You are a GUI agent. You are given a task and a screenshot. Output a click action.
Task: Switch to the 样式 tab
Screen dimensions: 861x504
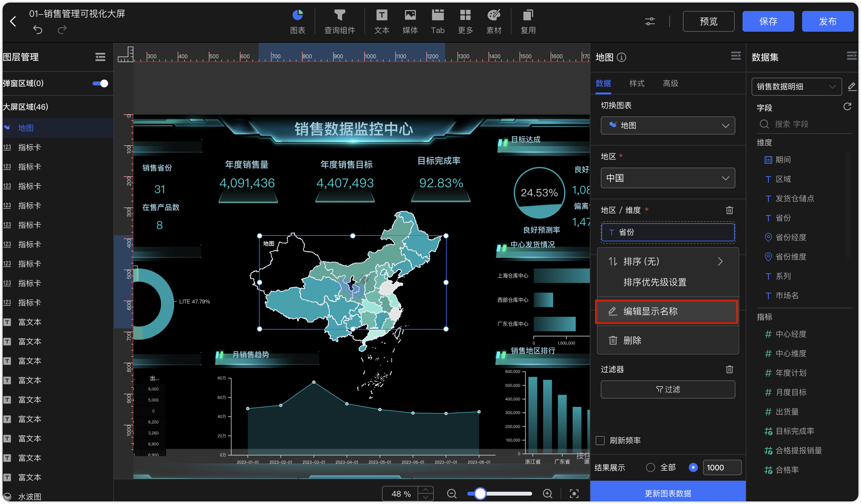(x=636, y=83)
